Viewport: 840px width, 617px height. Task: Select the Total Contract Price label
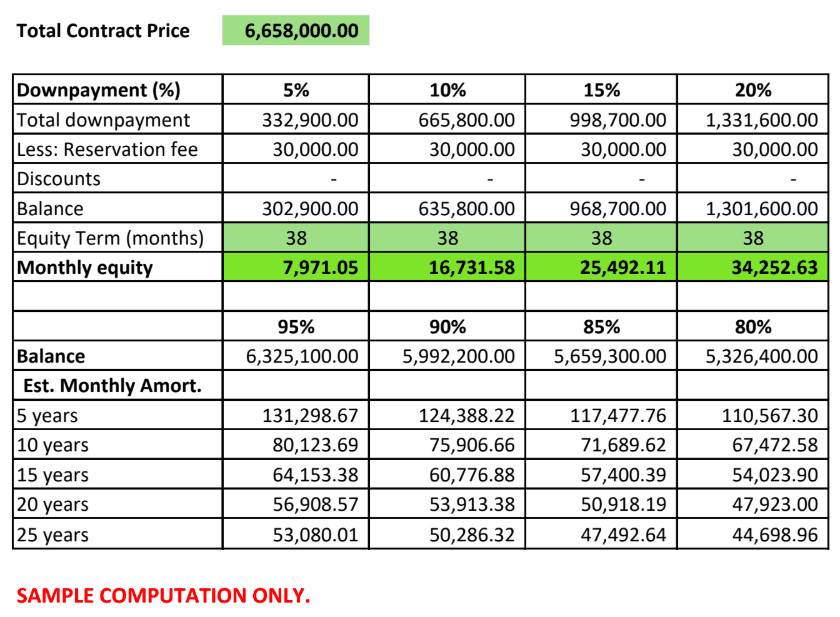tap(103, 30)
